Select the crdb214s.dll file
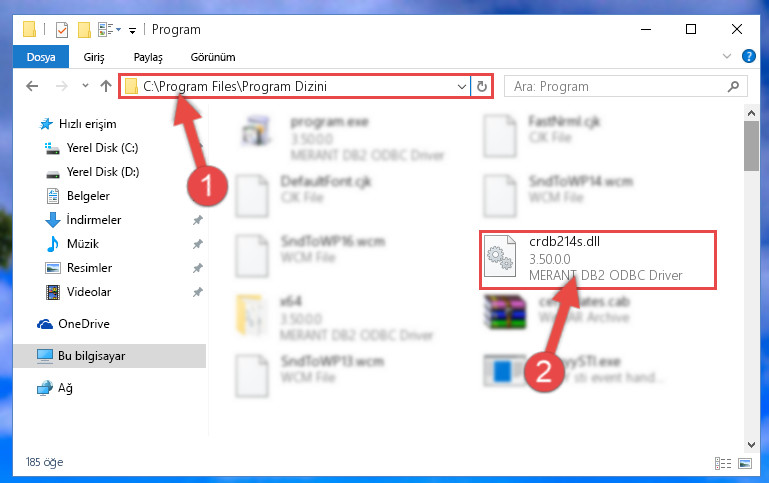The width and height of the screenshot is (769, 483). pos(598,259)
